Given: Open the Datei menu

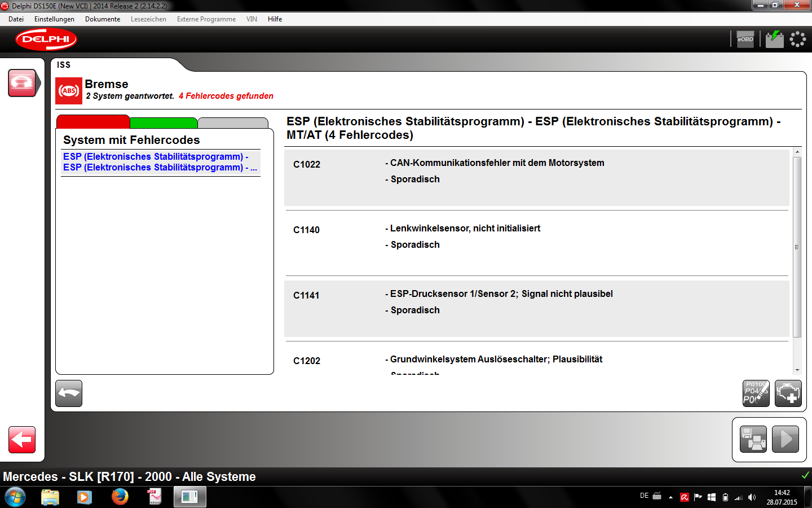Looking at the screenshot, I should [16, 19].
